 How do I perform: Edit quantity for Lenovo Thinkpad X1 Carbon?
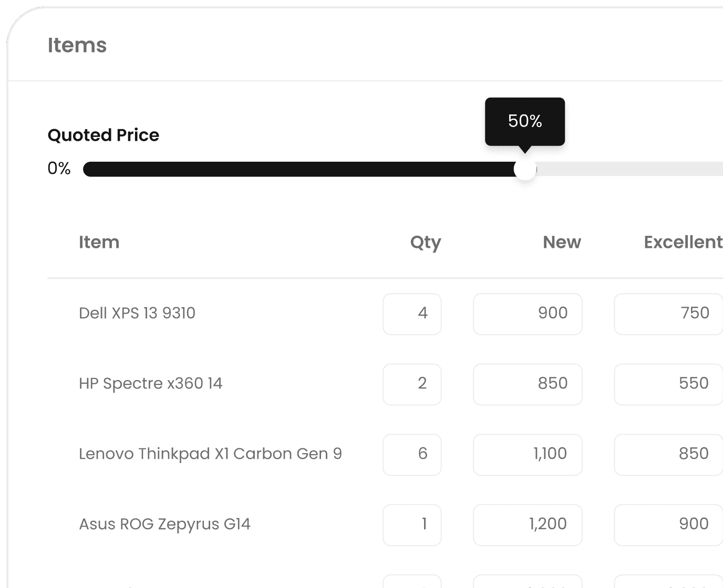[x=412, y=455]
